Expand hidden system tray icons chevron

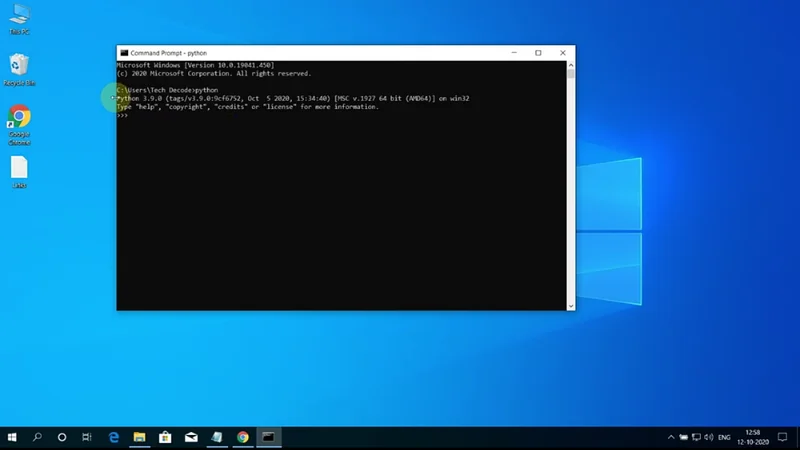pos(671,437)
